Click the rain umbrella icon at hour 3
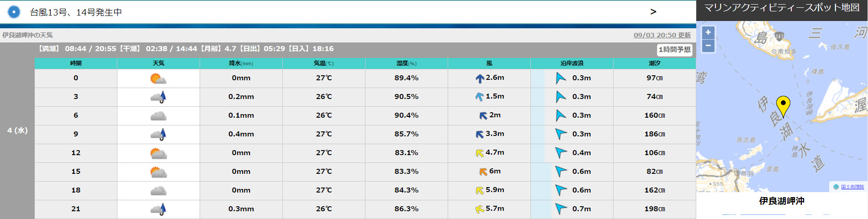 pyautogui.click(x=158, y=97)
